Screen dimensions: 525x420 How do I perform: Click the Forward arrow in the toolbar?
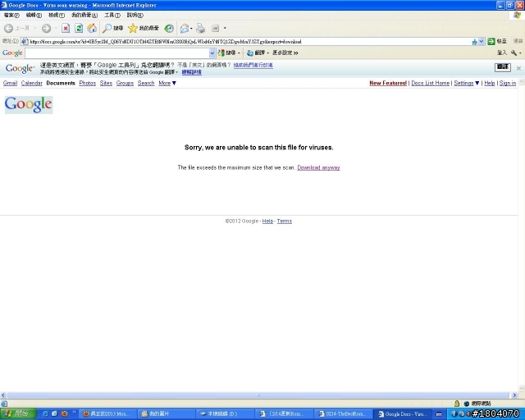[x=46, y=29]
